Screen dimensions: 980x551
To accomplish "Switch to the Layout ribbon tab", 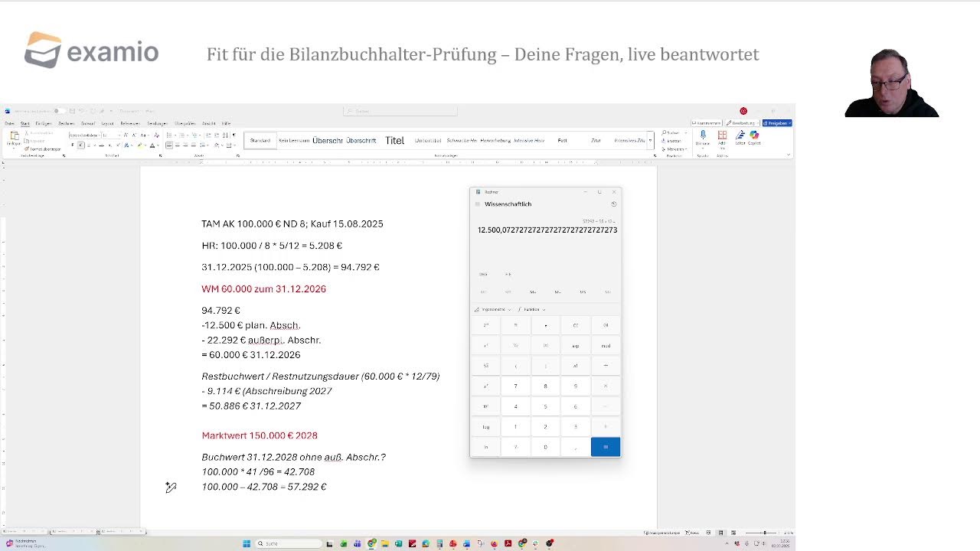I will click(x=107, y=123).
